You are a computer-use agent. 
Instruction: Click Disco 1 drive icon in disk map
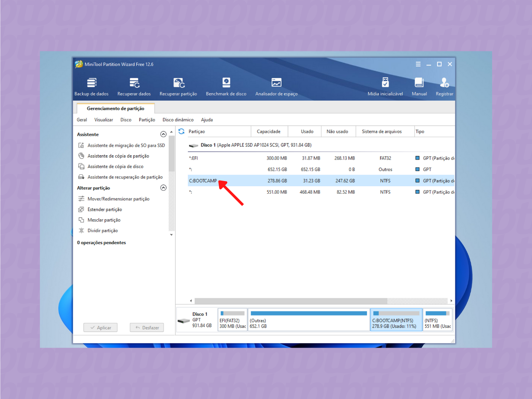184,320
